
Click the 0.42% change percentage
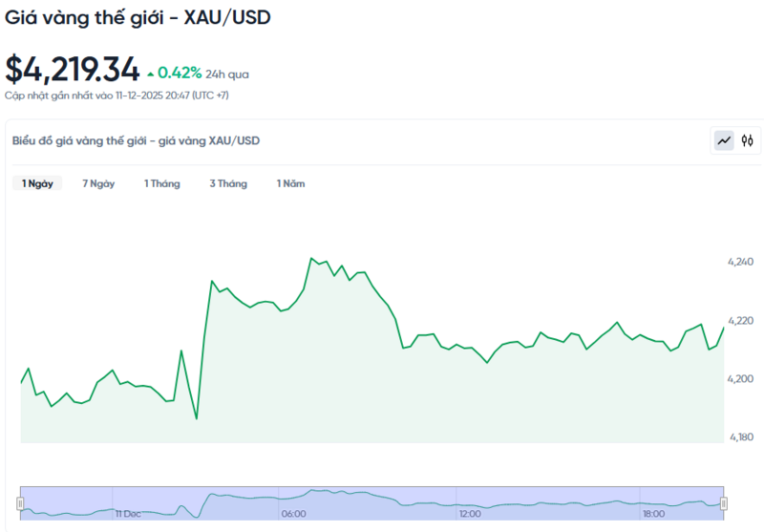pyautogui.click(x=180, y=73)
